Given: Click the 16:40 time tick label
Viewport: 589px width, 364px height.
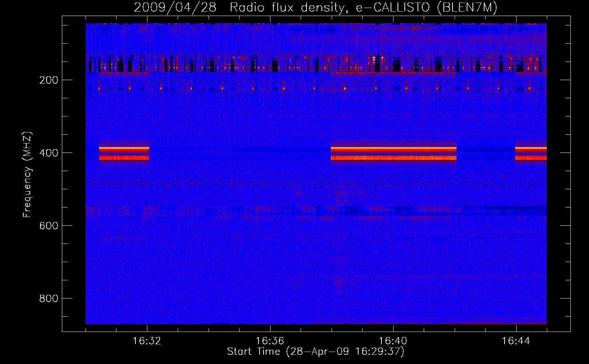Looking at the screenshot, I should (x=393, y=341).
